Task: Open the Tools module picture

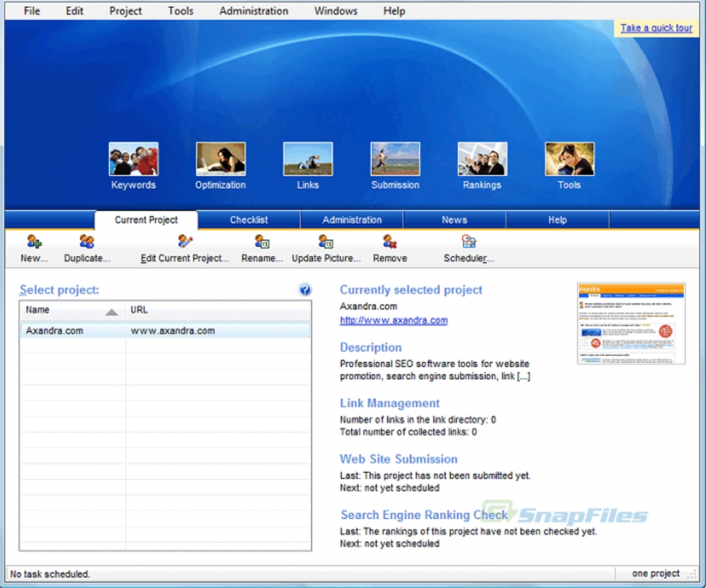Action: point(569,159)
